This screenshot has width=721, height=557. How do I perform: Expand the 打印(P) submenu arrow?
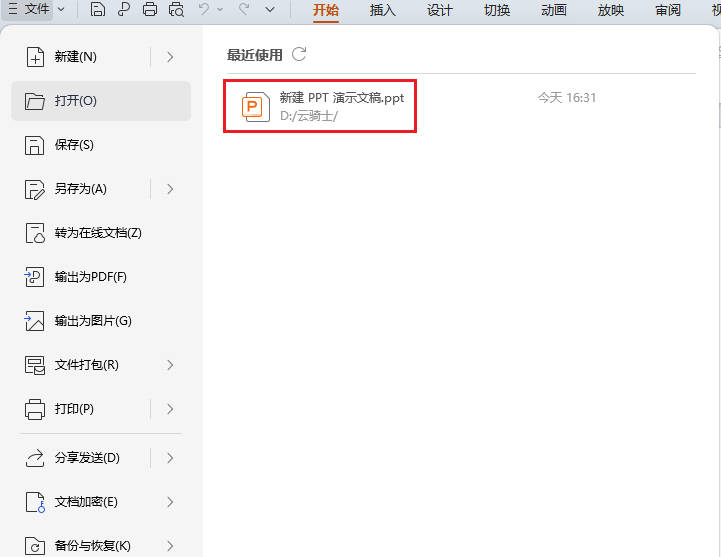[170, 409]
